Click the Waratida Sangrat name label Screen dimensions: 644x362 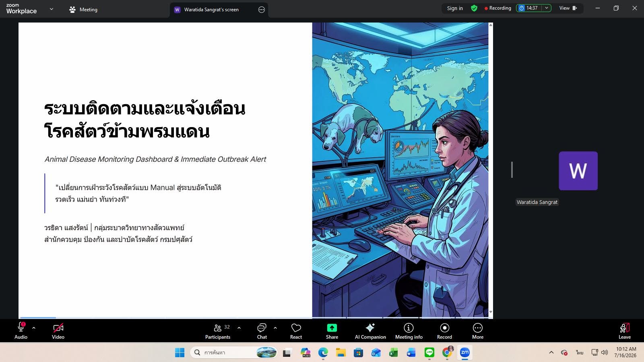537,202
